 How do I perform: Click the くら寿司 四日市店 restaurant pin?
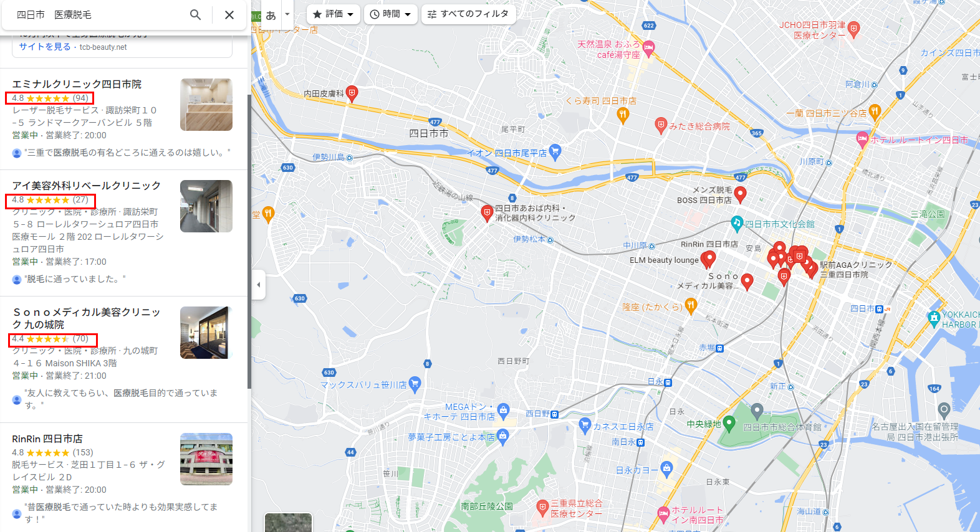click(623, 115)
